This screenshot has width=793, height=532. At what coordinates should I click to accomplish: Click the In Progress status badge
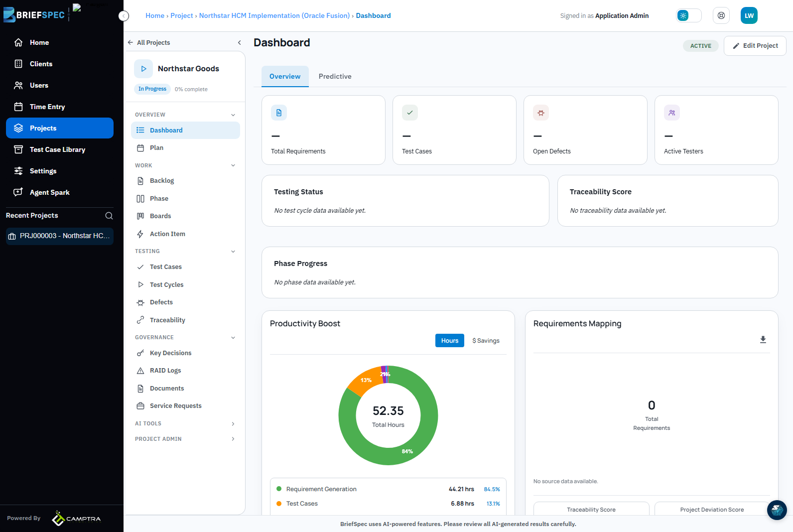[152, 89]
